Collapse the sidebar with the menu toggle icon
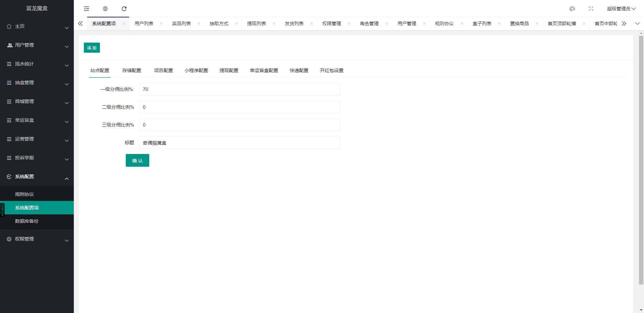The image size is (644, 313). point(87,9)
